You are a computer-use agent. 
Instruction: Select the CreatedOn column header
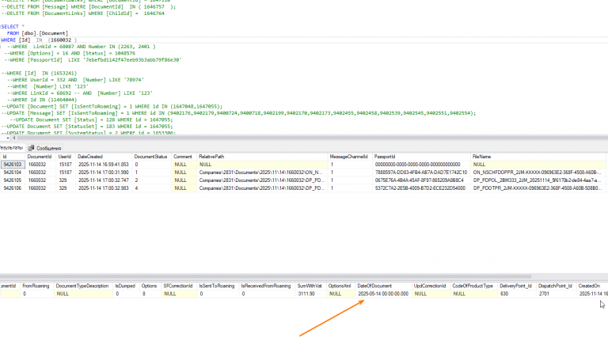(x=592, y=286)
